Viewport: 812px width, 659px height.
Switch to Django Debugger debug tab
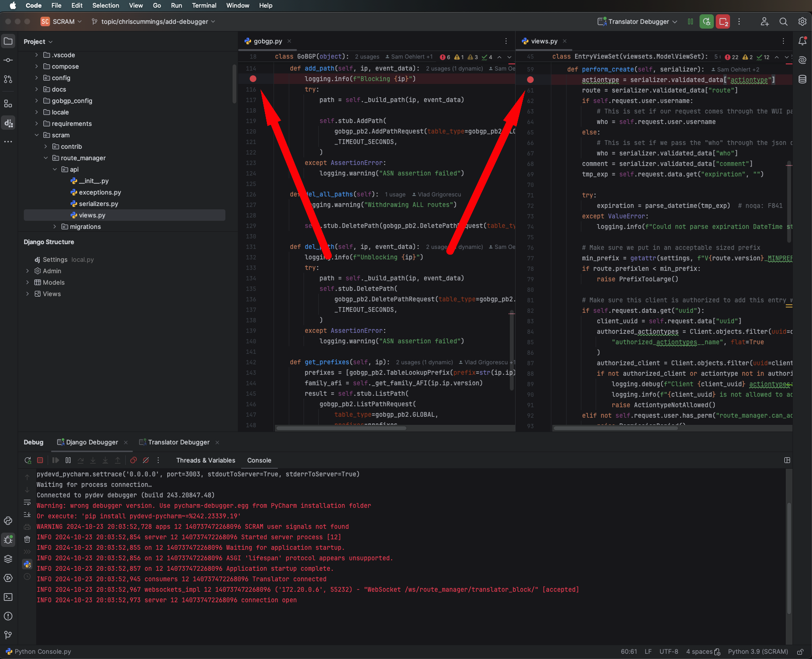(x=91, y=442)
